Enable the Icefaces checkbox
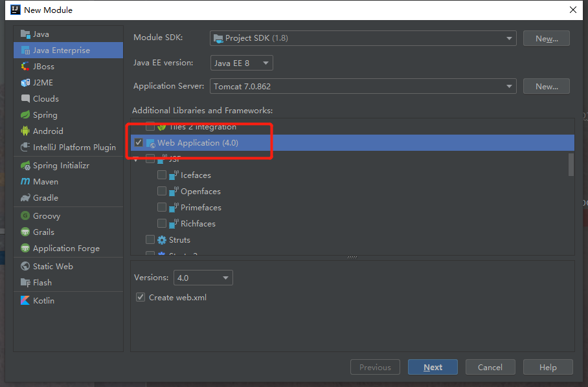 (x=162, y=175)
